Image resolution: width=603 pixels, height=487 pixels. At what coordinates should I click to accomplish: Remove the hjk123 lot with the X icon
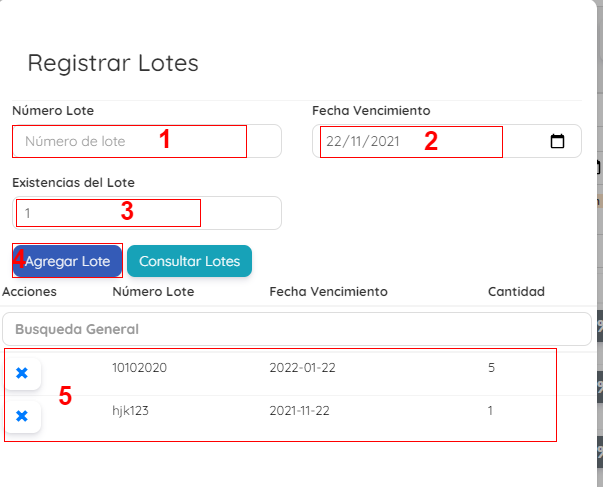pyautogui.click(x=22, y=416)
